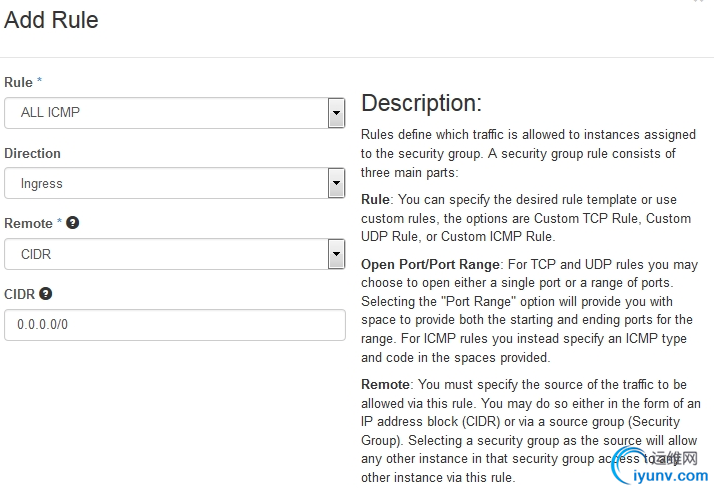Click the help icon beside CIDR label
The width and height of the screenshot is (714, 492).
coord(45,294)
